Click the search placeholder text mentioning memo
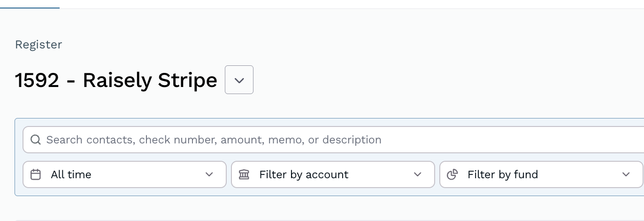This screenshot has width=644, height=221. click(214, 140)
